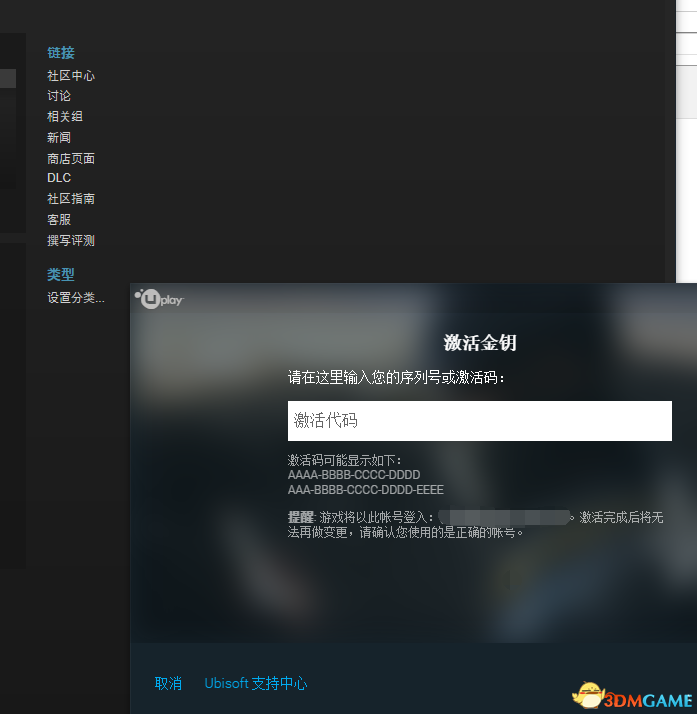Click example code AAA-BBBB-CCCC-DDDD-EEEE

pyautogui.click(x=366, y=490)
